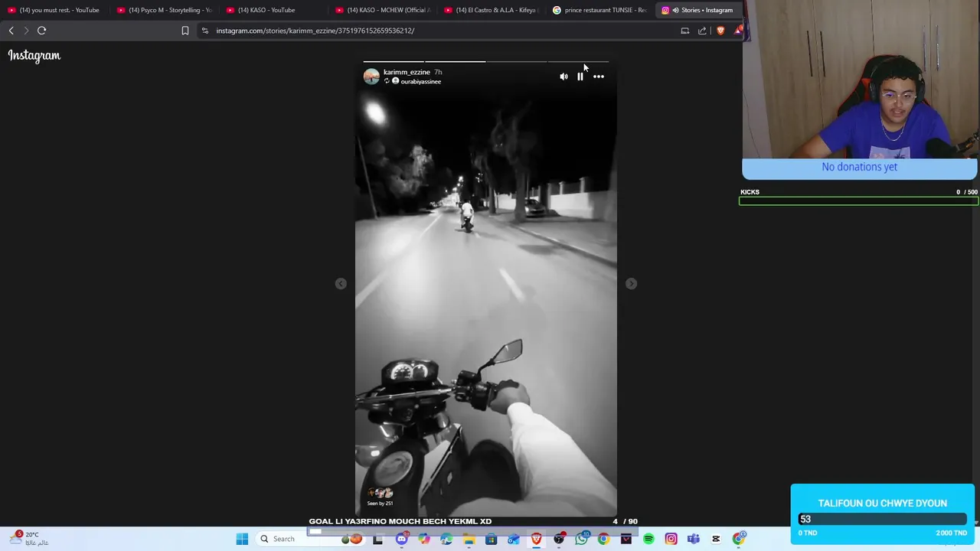Switch to the 'you must rest. - YouTube' tab

click(x=54, y=10)
